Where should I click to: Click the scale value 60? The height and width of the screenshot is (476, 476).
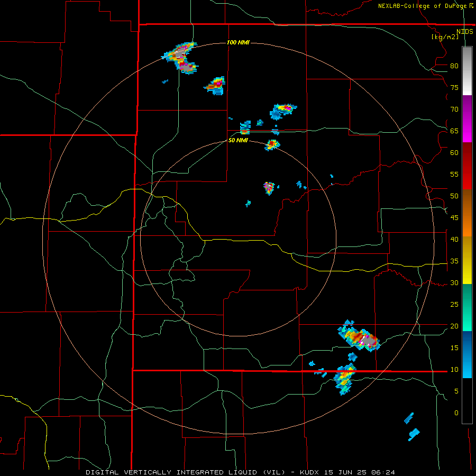click(454, 153)
